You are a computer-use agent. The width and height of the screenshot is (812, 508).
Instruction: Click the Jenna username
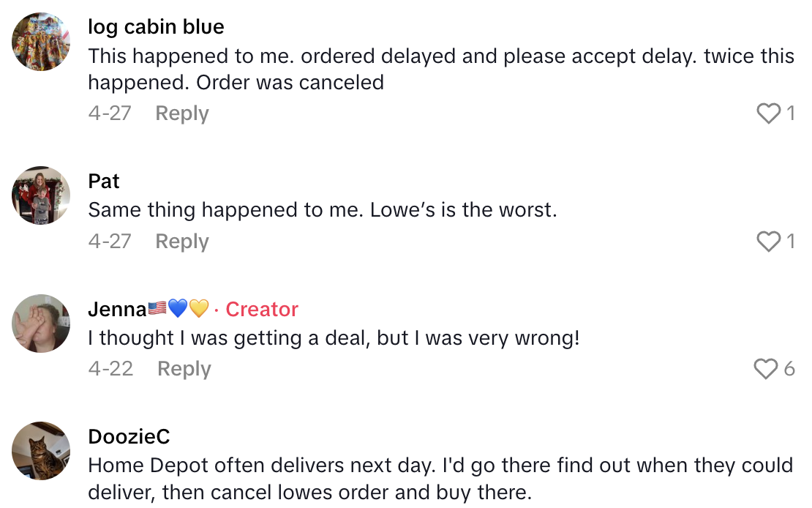[117, 310]
